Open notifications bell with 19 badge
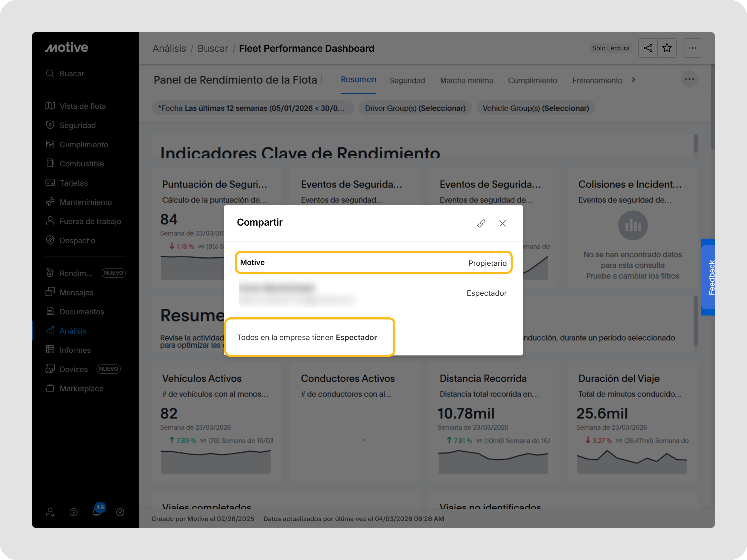The height and width of the screenshot is (560, 747). (97, 512)
